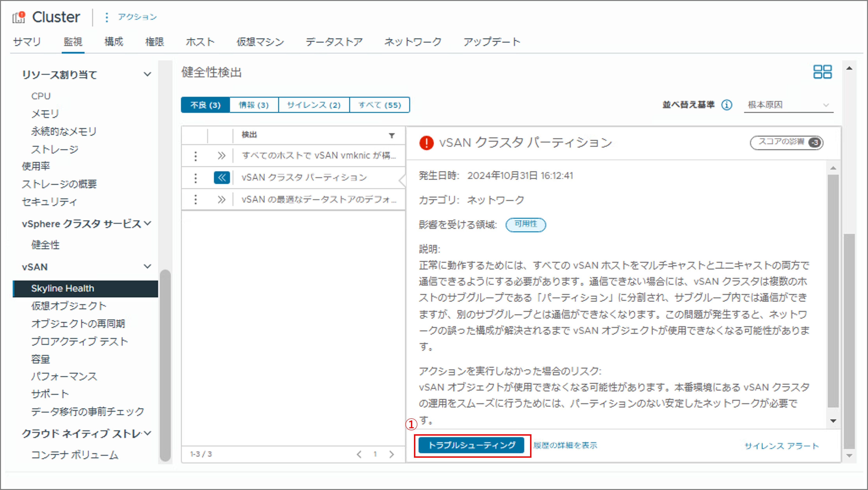Go to the next page arrow
Screen dimensions: 868x490
point(391,454)
